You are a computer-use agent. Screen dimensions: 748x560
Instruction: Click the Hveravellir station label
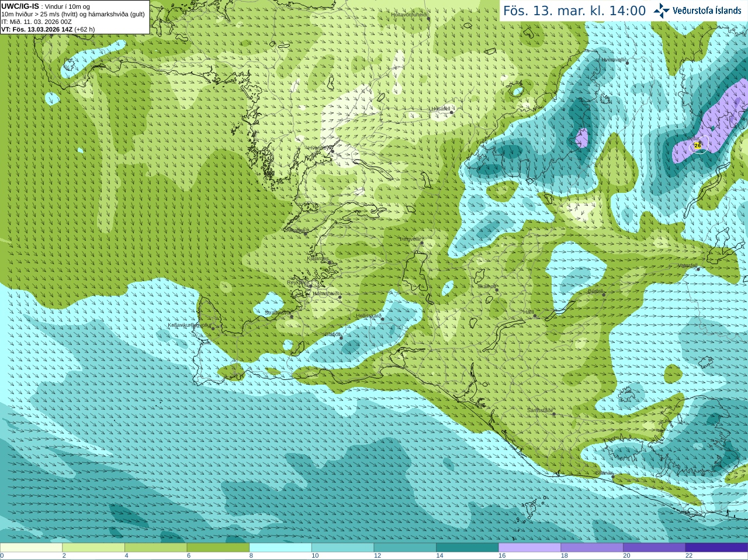click(614, 60)
